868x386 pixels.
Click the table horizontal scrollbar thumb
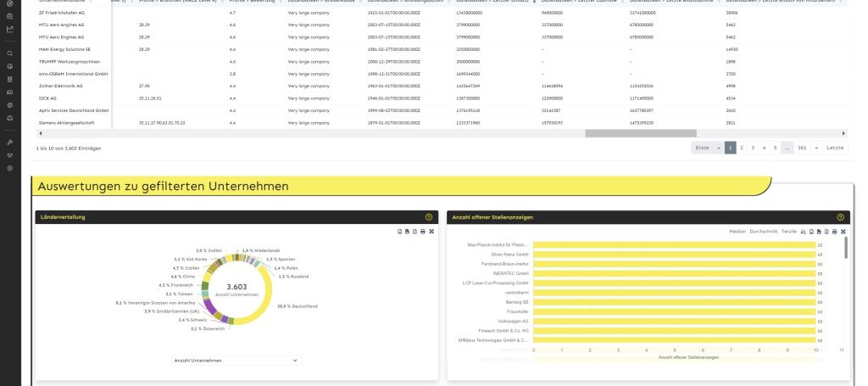tap(641, 133)
